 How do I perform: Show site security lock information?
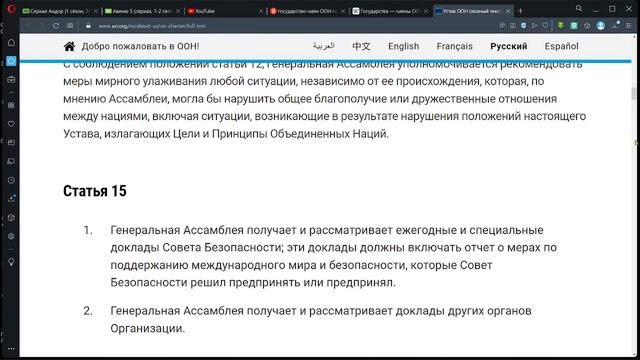click(x=88, y=26)
